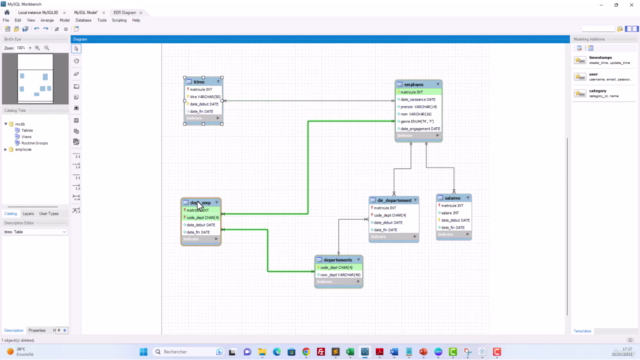The image size is (640, 360).
Task: Switch to the Properties tab
Action: click(37, 330)
